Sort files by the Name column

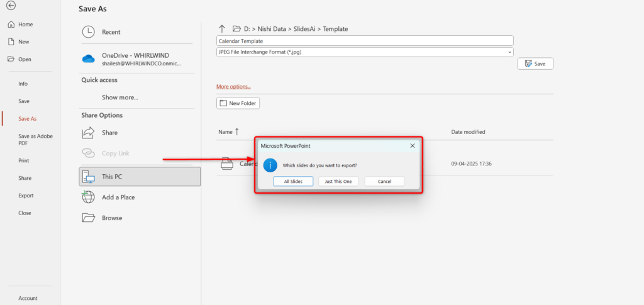(225, 132)
